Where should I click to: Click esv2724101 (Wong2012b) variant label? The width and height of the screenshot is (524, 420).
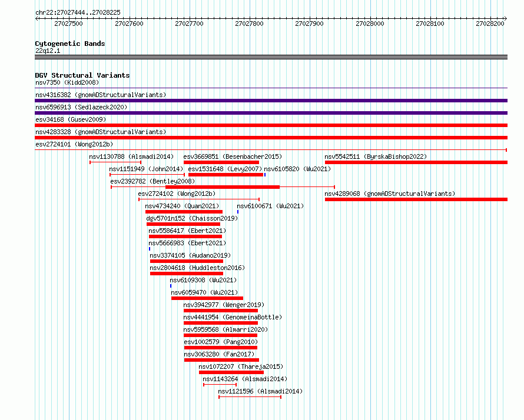pyautogui.click(x=74, y=144)
